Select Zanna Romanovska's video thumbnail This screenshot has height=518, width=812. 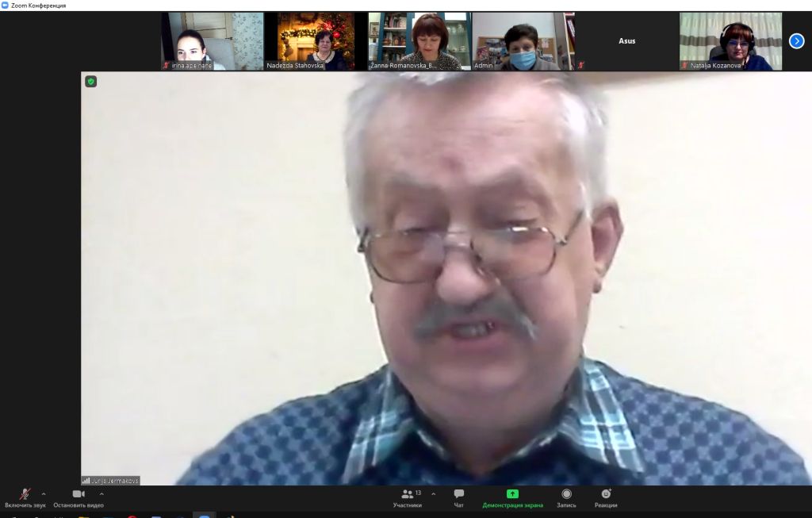(x=419, y=41)
